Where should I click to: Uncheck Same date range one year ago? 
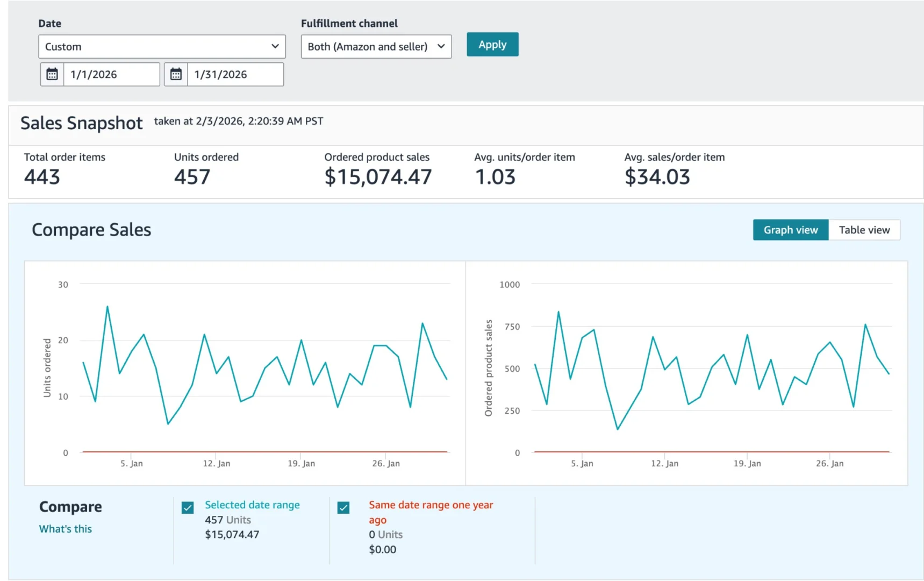[x=343, y=508]
